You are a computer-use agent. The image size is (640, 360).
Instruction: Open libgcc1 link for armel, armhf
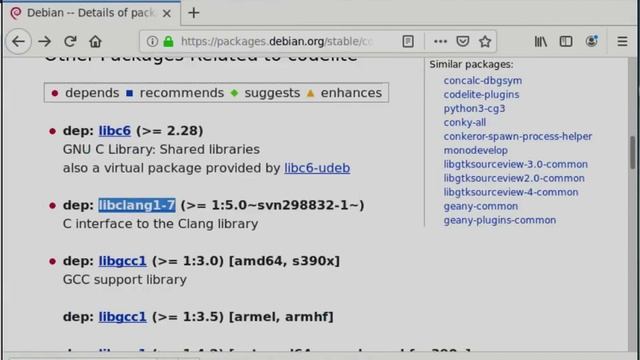click(122, 316)
